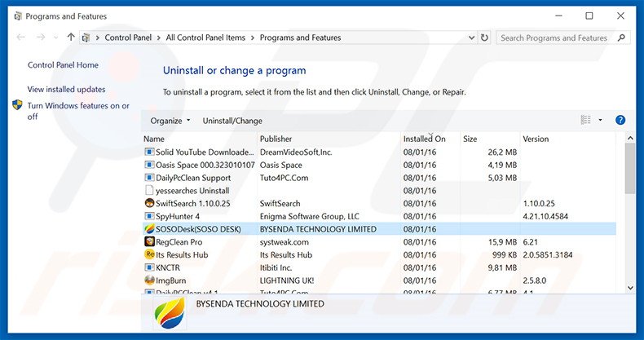Open Turn Windows features on or off

(78, 111)
